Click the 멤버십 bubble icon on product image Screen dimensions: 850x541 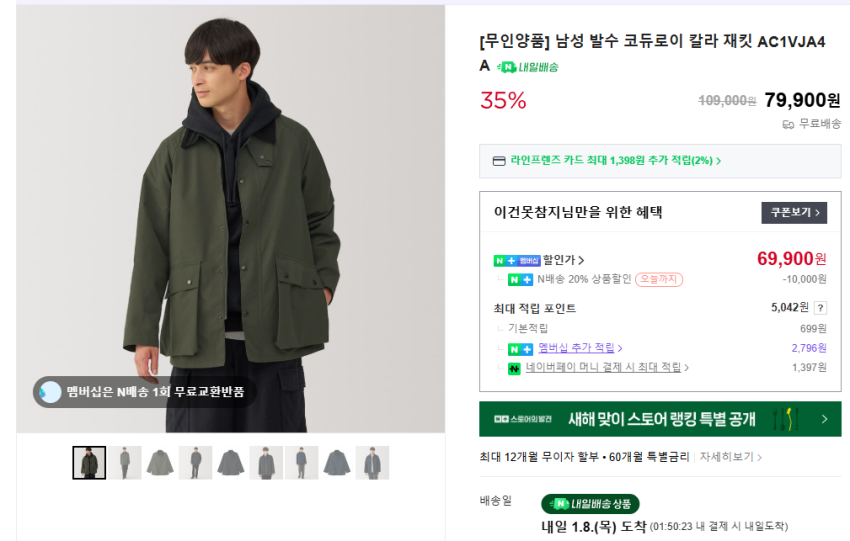[x=50, y=392]
